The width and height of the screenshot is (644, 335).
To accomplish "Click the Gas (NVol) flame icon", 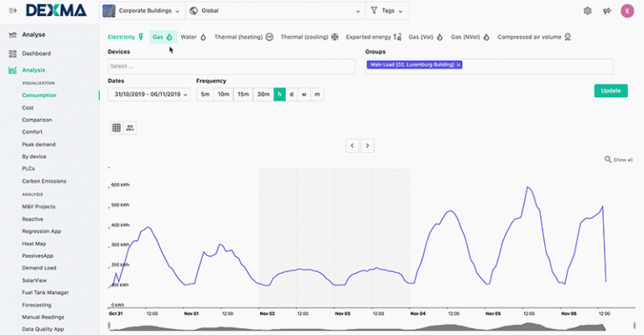I will pyautogui.click(x=486, y=37).
